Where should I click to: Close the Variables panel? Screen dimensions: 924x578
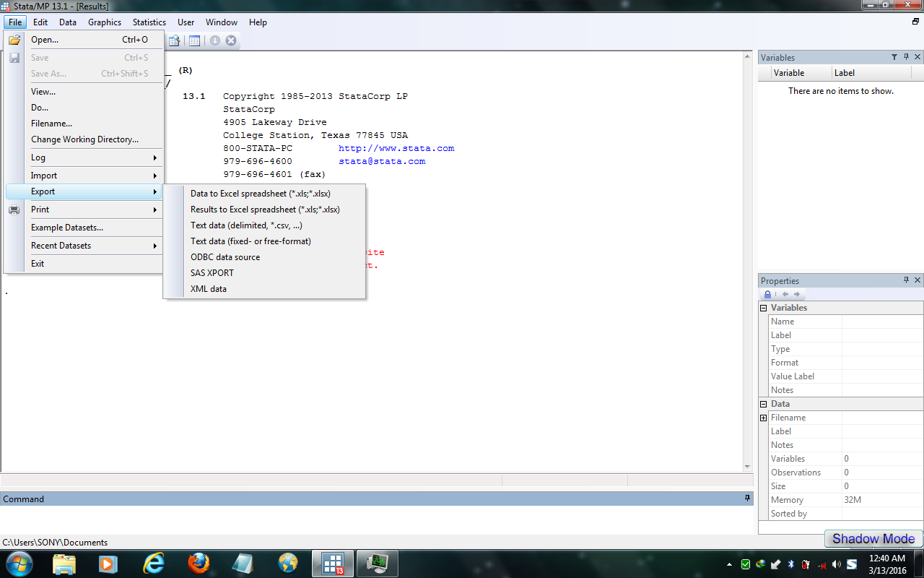click(918, 57)
